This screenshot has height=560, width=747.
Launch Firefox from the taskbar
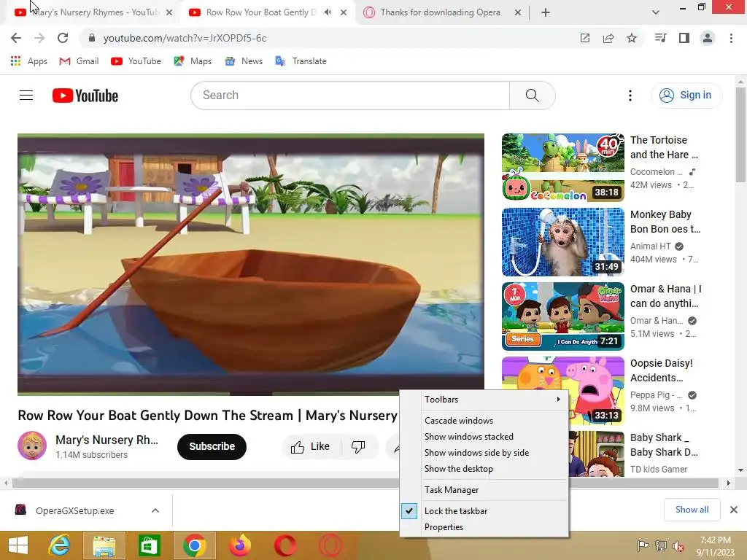(239, 545)
